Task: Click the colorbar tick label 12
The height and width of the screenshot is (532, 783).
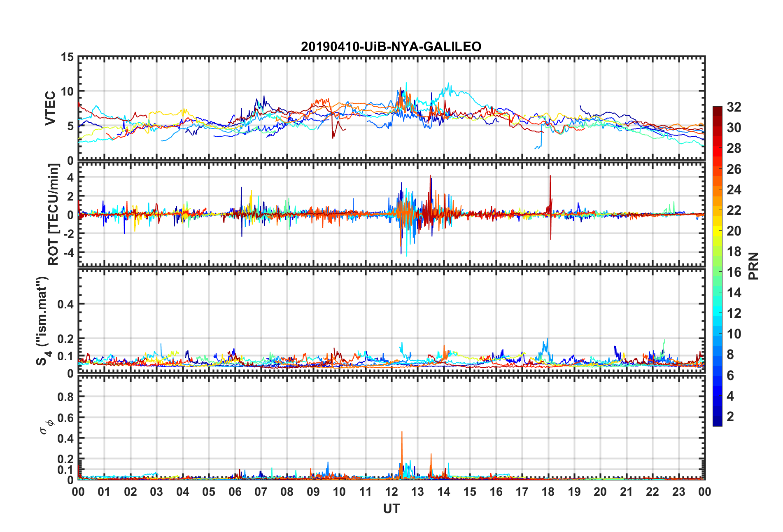Action: click(734, 313)
